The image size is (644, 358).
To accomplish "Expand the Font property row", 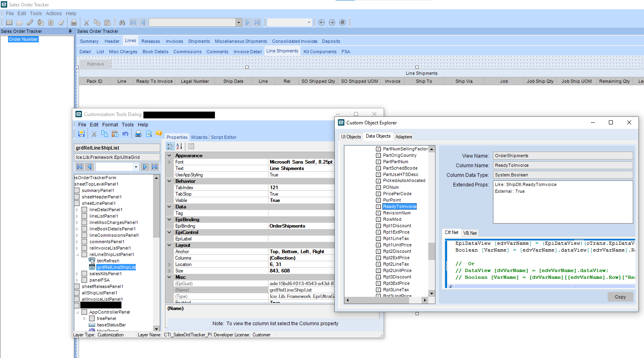I will pos(169,162).
